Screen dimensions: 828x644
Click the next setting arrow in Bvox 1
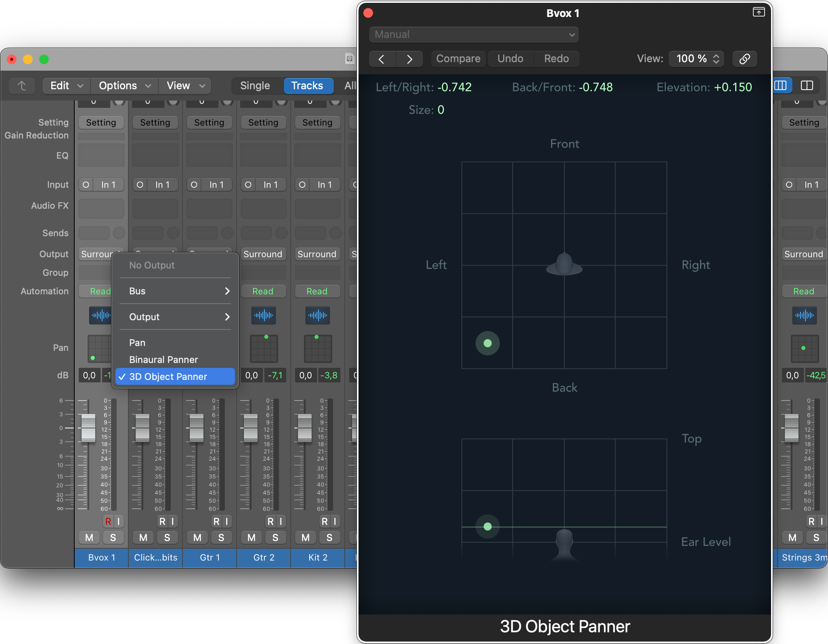pos(409,59)
